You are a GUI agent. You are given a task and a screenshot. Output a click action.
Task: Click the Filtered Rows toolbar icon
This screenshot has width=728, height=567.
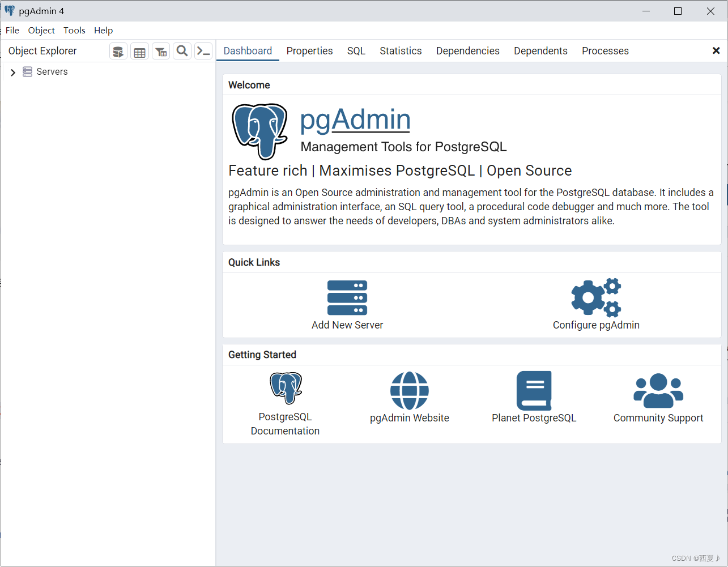coord(161,52)
